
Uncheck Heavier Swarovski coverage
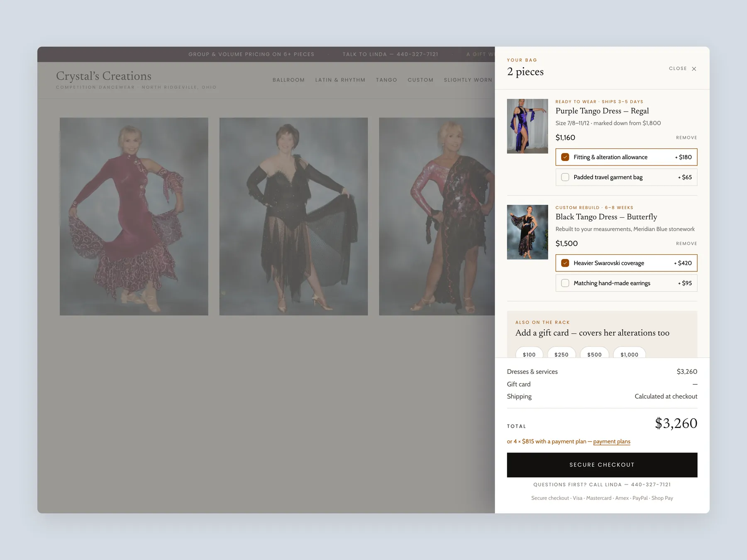click(x=565, y=263)
